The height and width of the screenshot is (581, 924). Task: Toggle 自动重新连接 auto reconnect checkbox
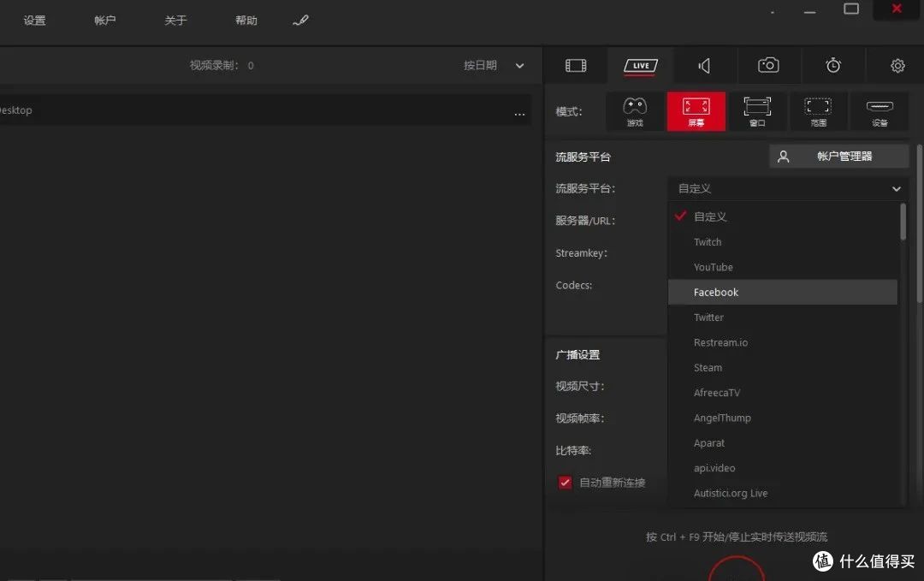point(565,483)
